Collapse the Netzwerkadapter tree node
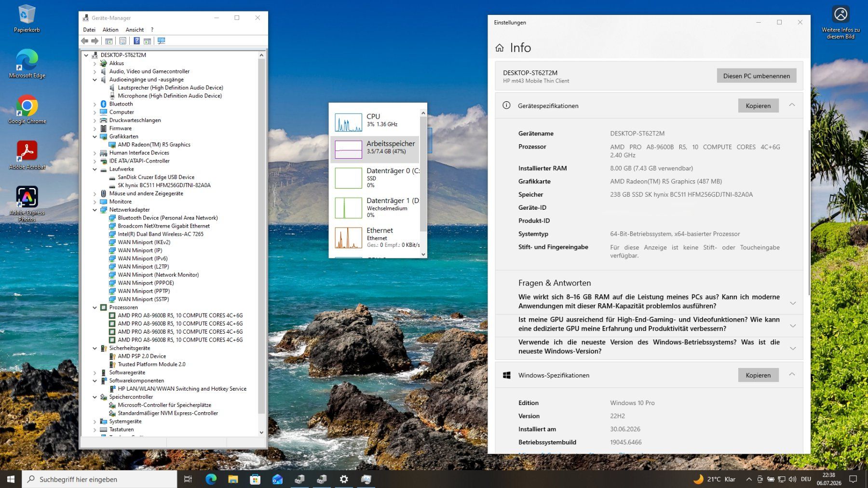 (x=95, y=210)
